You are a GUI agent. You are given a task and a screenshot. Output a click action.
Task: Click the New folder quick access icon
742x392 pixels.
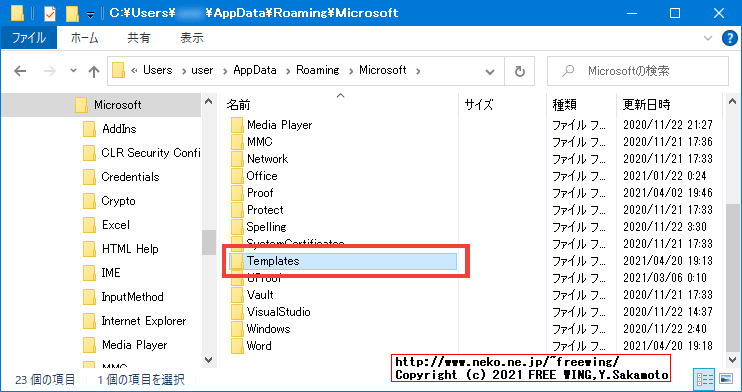coord(72,13)
